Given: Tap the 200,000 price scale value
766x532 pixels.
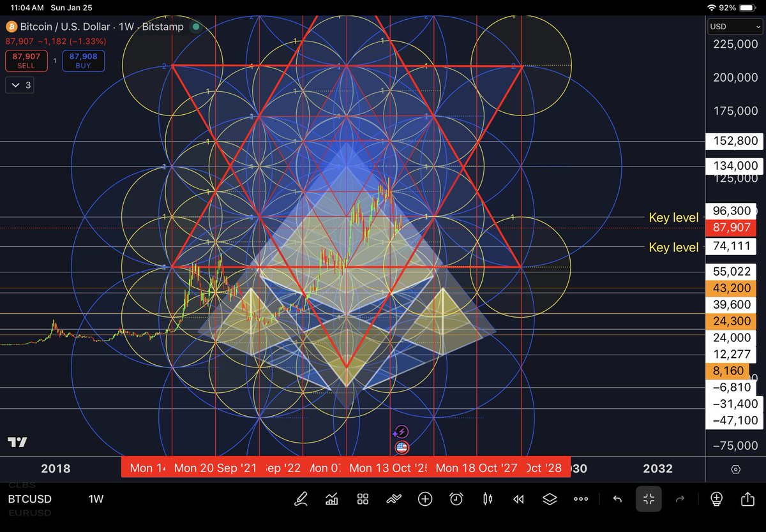Looking at the screenshot, I should [736, 77].
